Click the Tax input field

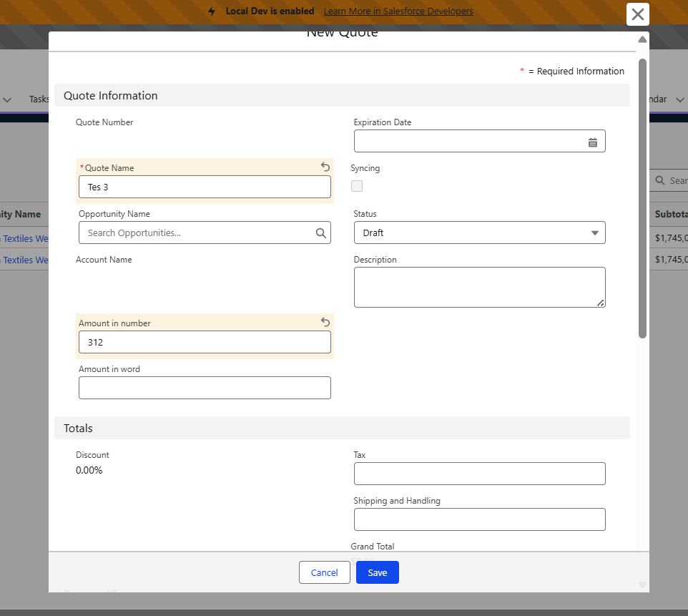(479, 474)
